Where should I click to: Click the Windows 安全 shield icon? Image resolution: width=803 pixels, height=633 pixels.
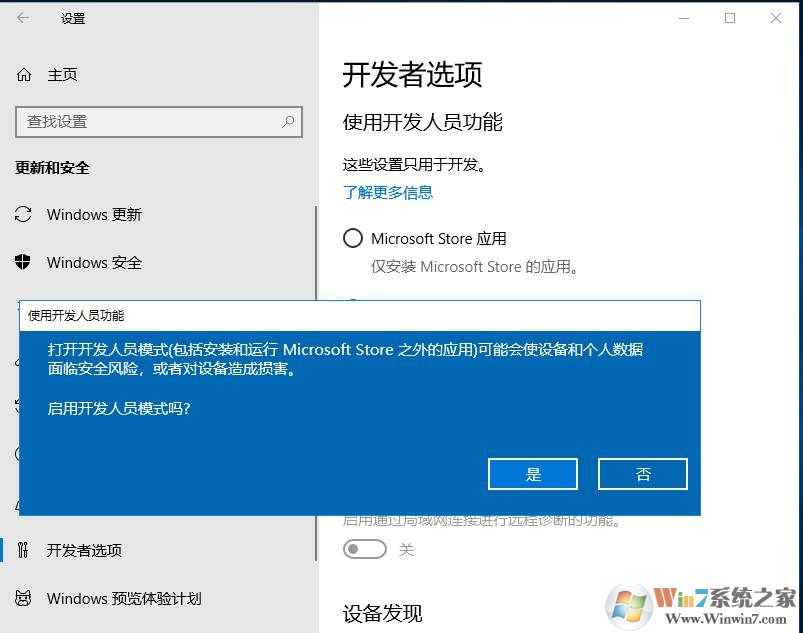23,262
